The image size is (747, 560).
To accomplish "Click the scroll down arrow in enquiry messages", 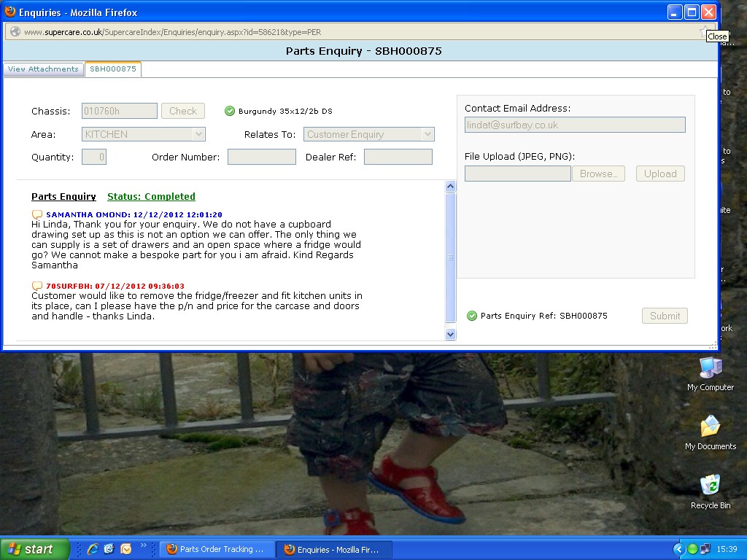I will (x=450, y=334).
